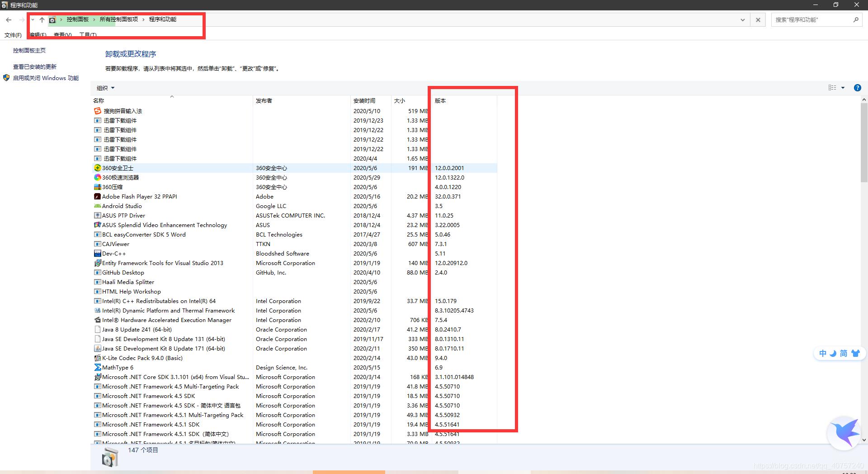Click the Android Studio icon
Image resolution: width=868 pixels, height=474 pixels.
coord(97,206)
